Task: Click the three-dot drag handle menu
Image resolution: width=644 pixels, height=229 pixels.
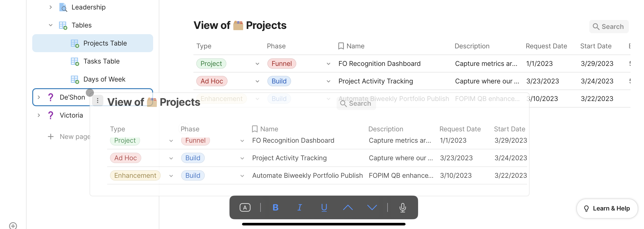Action: 97,101
